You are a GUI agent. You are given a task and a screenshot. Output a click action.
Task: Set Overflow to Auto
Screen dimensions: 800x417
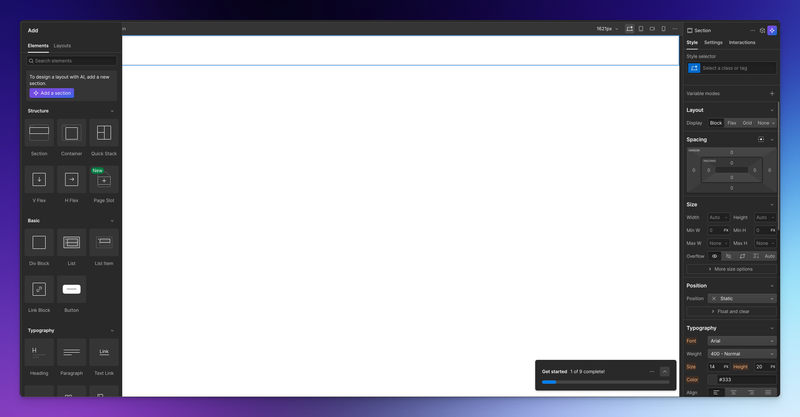click(769, 256)
